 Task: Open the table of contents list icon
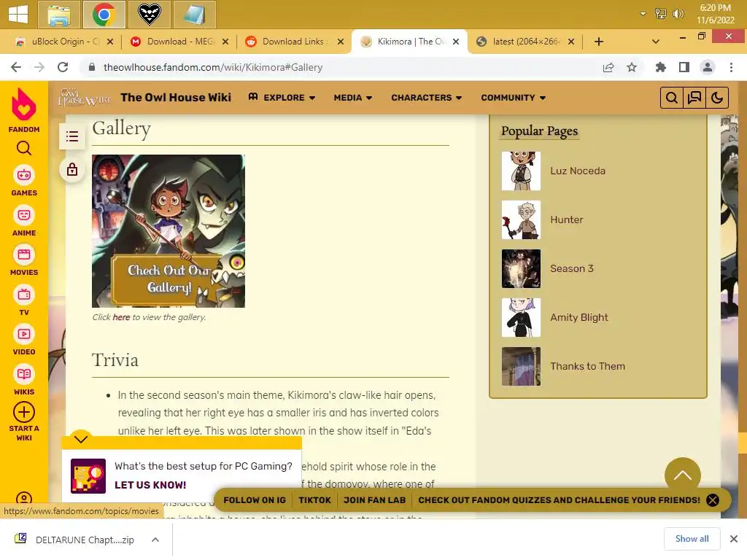click(x=72, y=136)
